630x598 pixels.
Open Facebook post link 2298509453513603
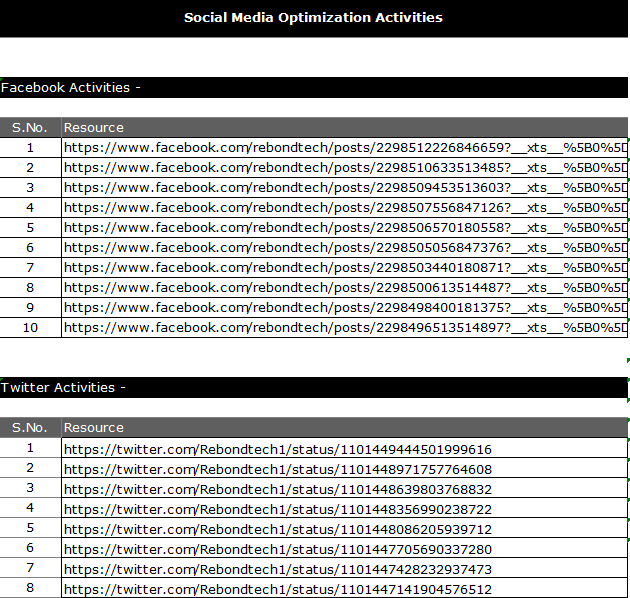pos(345,188)
